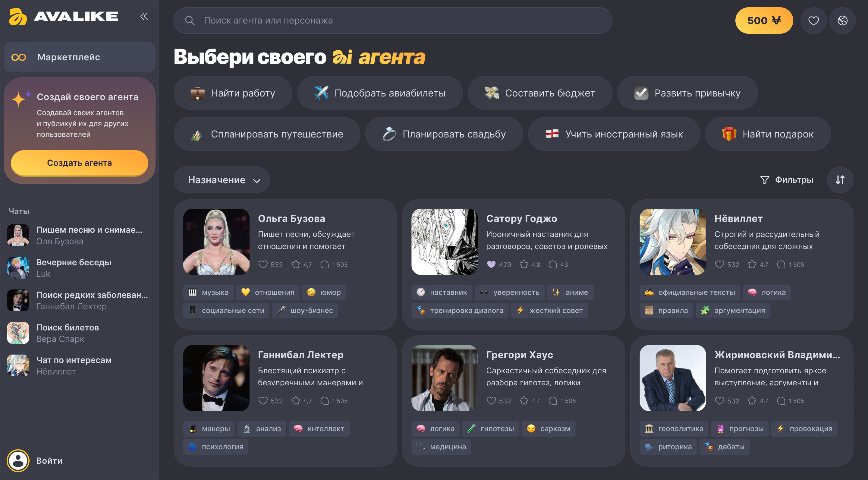Click Грегори Хаус agent photo
This screenshot has width=868, height=480.
pyautogui.click(x=445, y=378)
